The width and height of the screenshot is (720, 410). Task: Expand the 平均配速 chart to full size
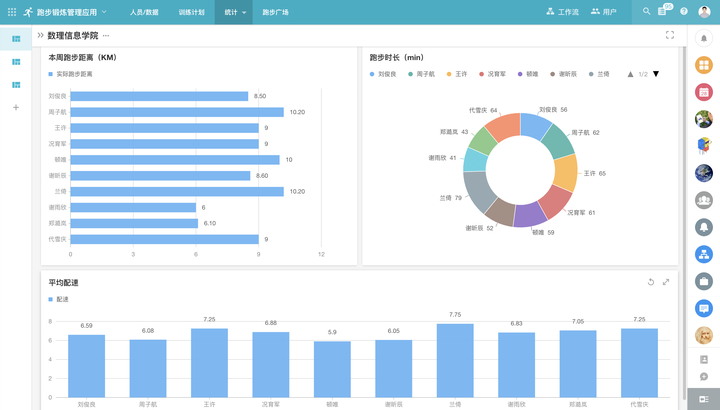click(x=666, y=282)
